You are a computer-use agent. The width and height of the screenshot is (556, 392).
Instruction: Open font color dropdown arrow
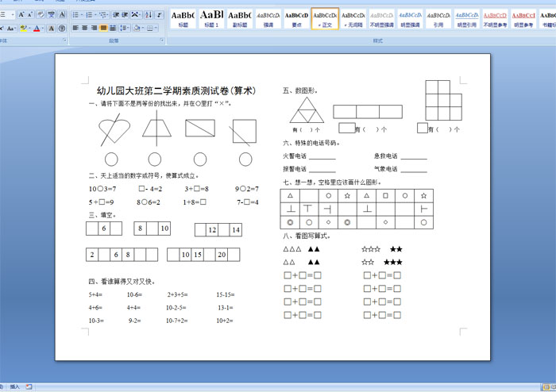tap(43, 28)
